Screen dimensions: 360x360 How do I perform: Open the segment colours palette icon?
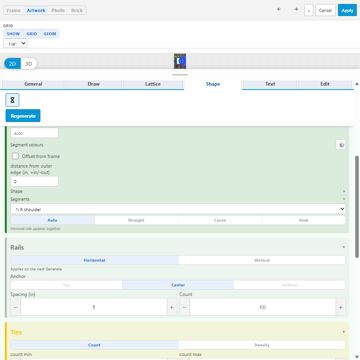(x=341, y=145)
